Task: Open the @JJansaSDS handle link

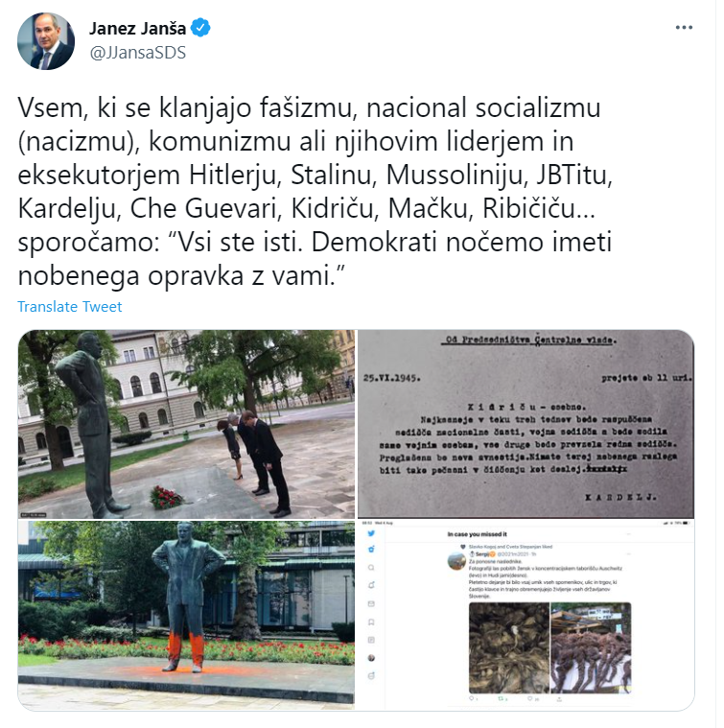Action: tap(137, 53)
